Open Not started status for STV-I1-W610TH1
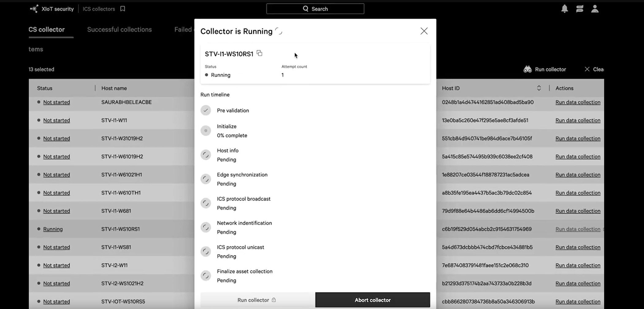The image size is (644, 309). tap(56, 193)
